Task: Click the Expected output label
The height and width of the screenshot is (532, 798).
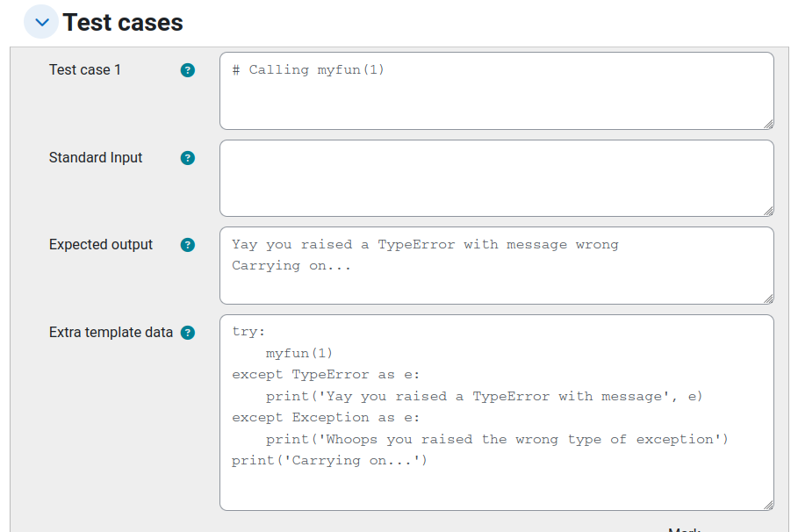Action: [101, 245]
